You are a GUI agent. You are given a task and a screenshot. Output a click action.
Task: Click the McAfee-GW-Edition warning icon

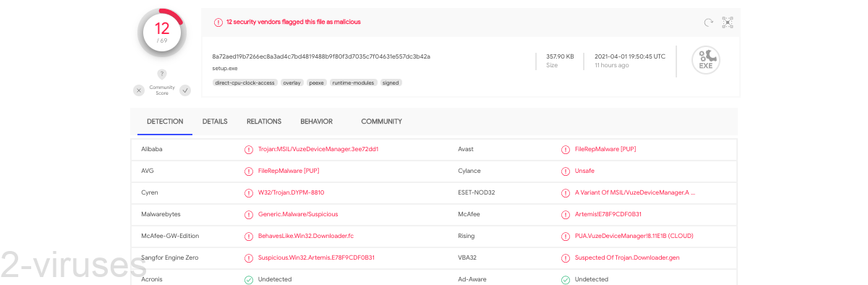coord(249,237)
